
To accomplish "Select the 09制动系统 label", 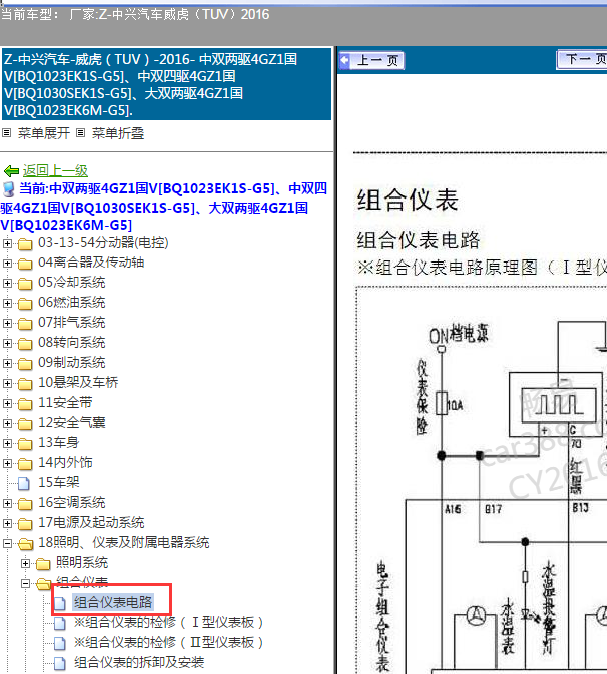I will [71, 363].
